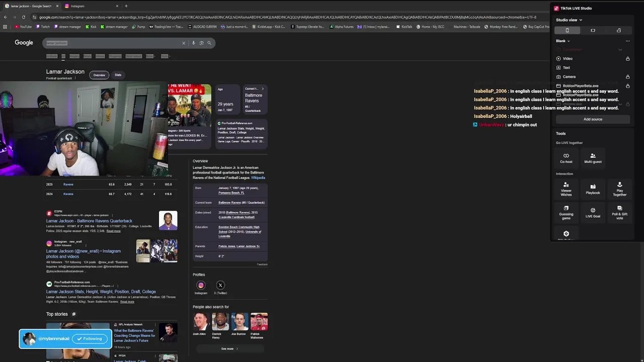Expand the Blank scene dropdown
Screen dimensions: 644x362
tap(563, 41)
